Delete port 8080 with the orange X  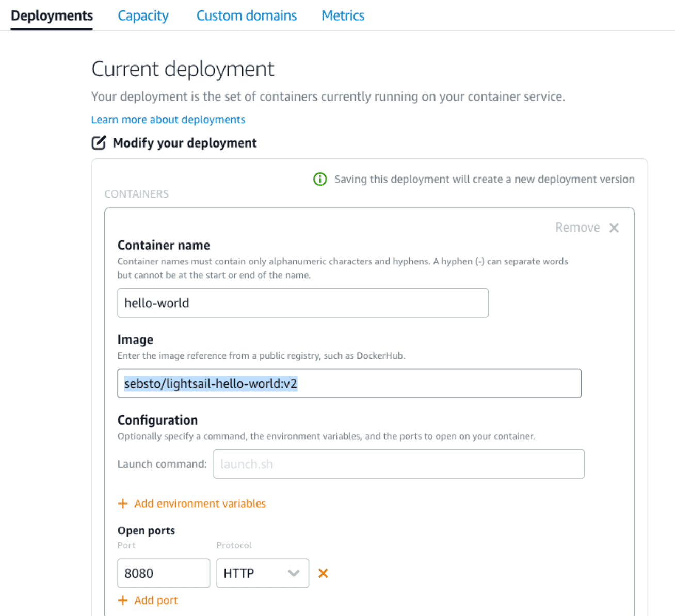[x=323, y=573]
